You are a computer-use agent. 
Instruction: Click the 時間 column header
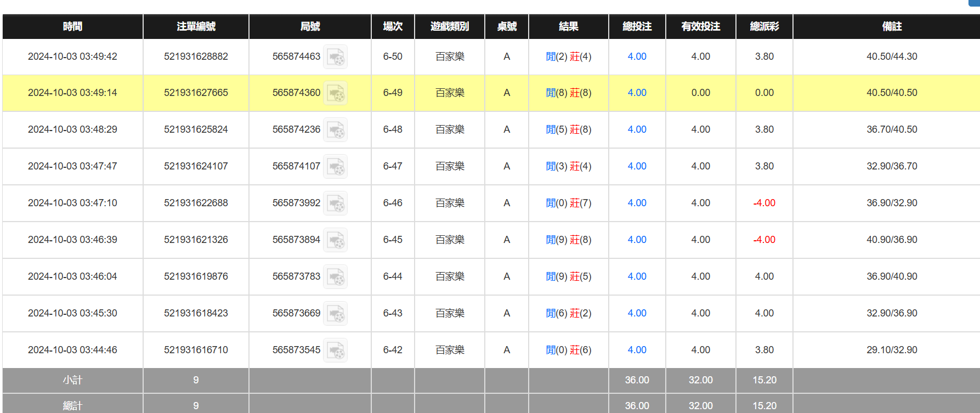72,26
